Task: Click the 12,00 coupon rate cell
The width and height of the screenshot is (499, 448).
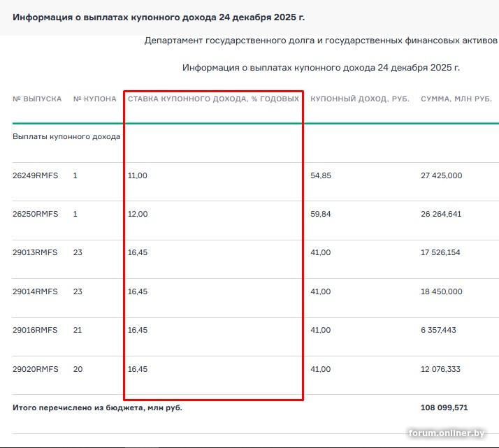Action: pos(138,215)
